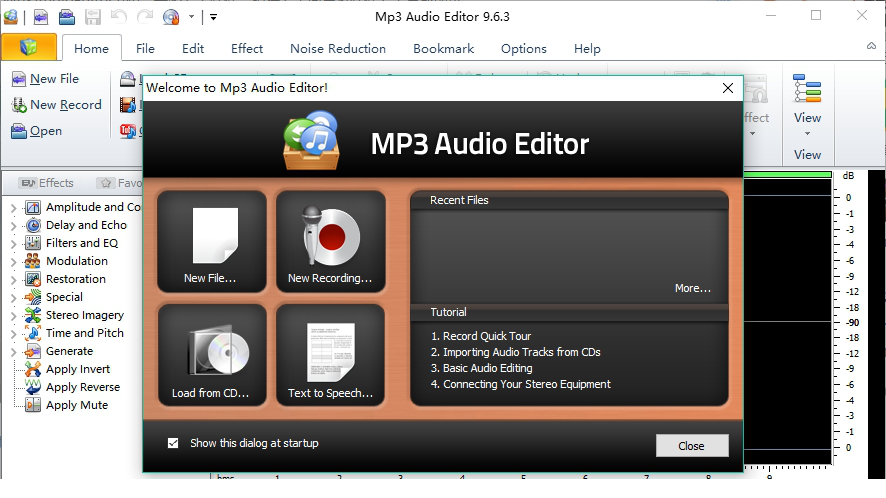Open the Noise Reduction ribbon tab
The image size is (886, 498).
coord(338,49)
